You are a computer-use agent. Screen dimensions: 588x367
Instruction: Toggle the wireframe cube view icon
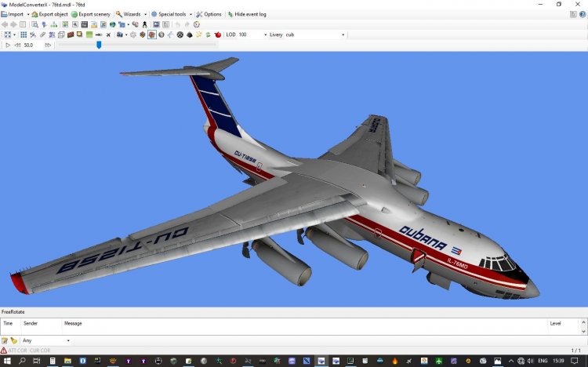click(61, 35)
